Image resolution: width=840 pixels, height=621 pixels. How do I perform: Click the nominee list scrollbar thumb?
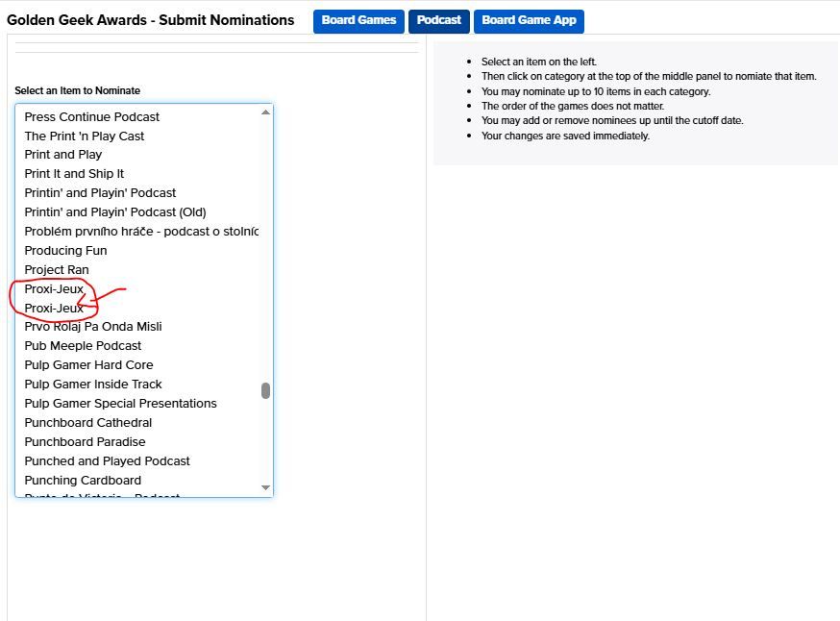point(265,390)
